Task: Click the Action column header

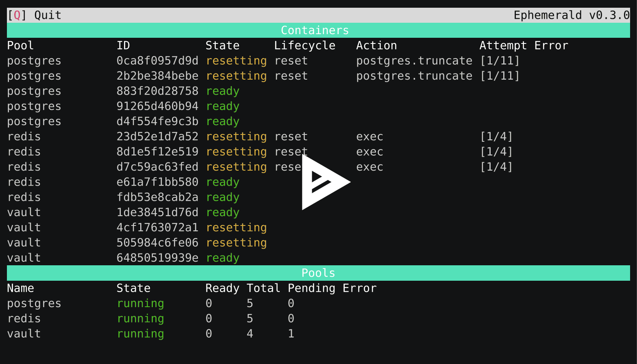Action: point(376,45)
